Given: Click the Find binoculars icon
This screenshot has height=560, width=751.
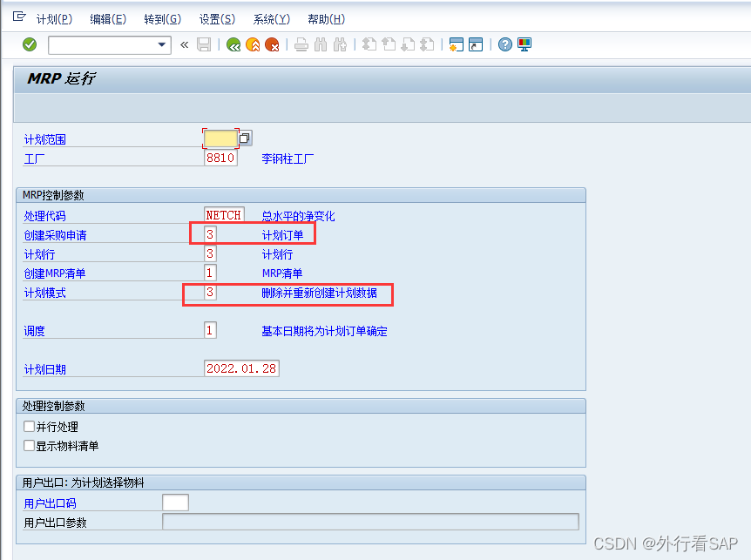Looking at the screenshot, I should 321,45.
